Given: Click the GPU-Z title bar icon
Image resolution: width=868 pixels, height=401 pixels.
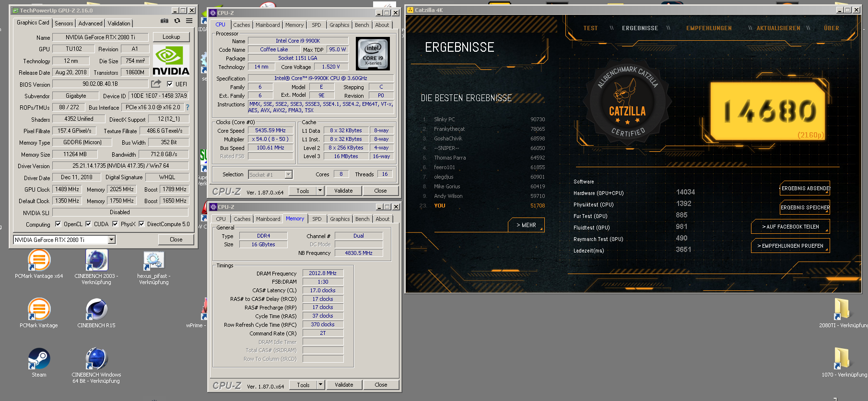Looking at the screenshot, I should pos(15,11).
